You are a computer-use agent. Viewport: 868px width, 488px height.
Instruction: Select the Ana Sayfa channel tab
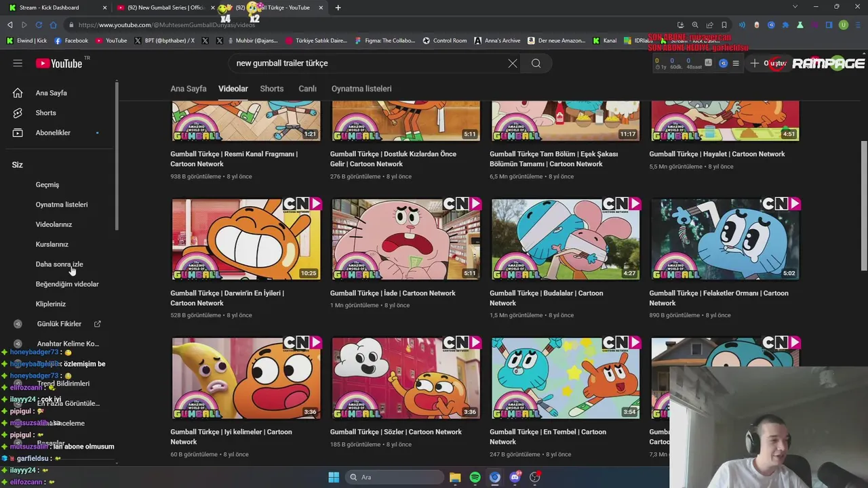(x=189, y=89)
